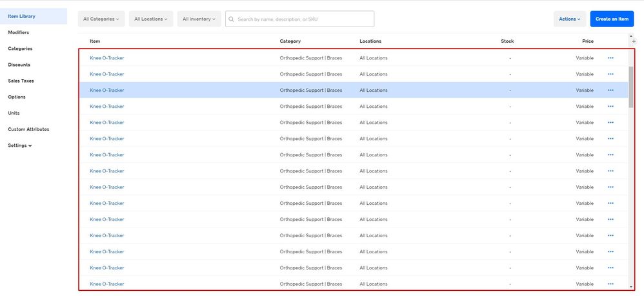Open the three-dot menu for the first Knee O-Tracker
This screenshot has height=296, width=644.
tap(610, 58)
